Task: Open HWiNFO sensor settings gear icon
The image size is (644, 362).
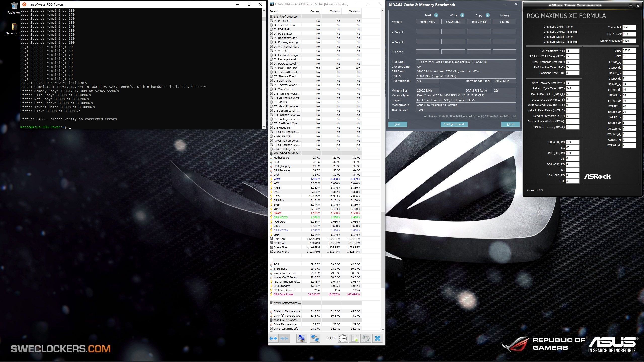Action: click(x=366, y=338)
